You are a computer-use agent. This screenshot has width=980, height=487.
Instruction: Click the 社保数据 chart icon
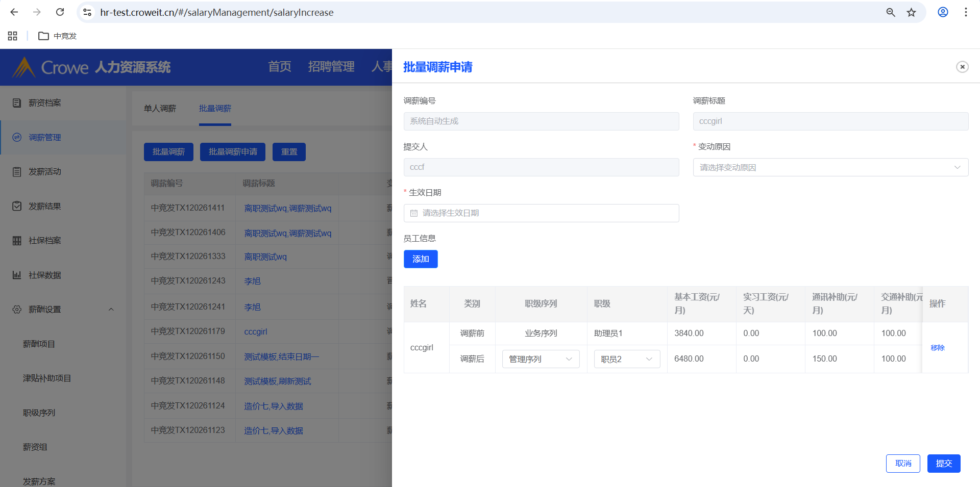17,275
